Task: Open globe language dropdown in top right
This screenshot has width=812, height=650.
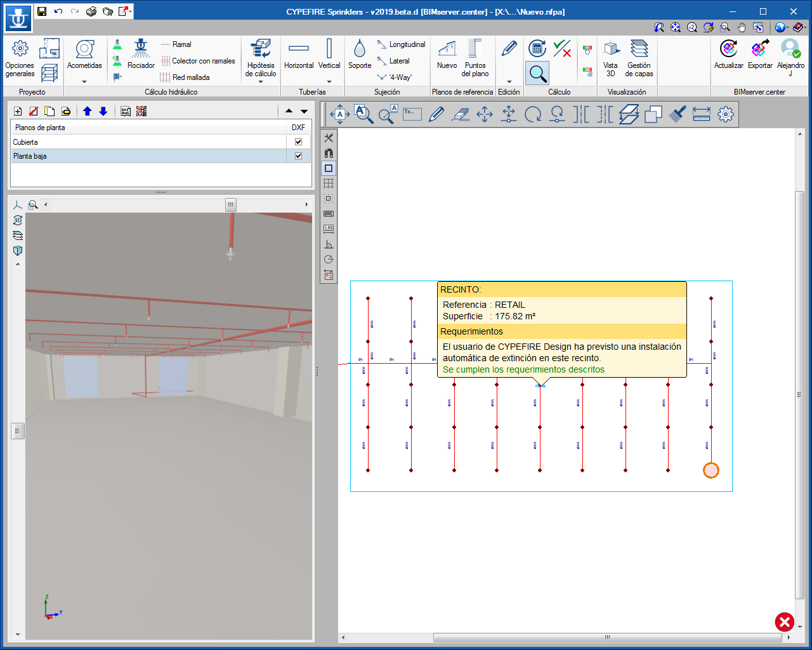Action: [x=787, y=27]
